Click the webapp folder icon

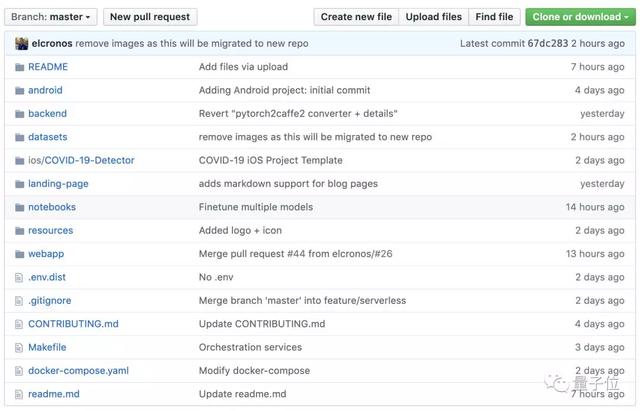click(19, 254)
